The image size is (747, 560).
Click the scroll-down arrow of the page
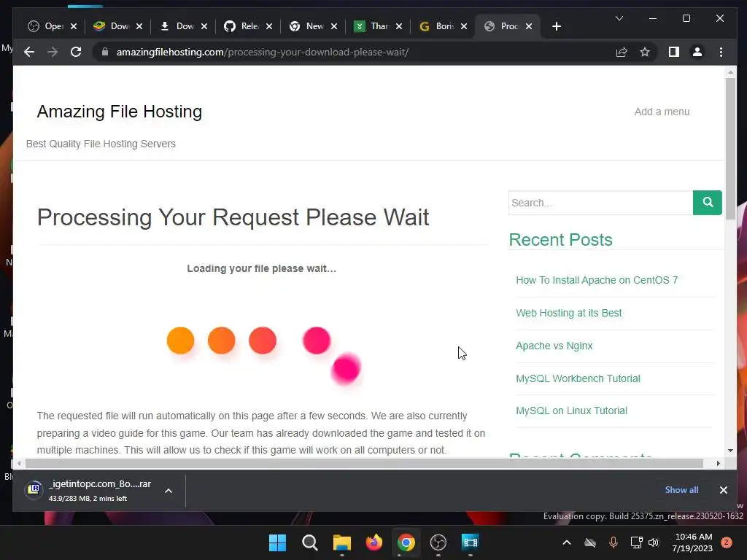(x=730, y=451)
